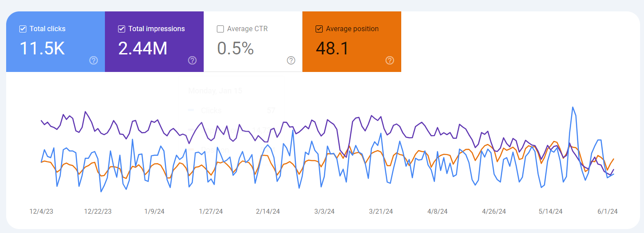Click the tallest blue clicks spike in May
644x233 pixels.
tap(573, 107)
